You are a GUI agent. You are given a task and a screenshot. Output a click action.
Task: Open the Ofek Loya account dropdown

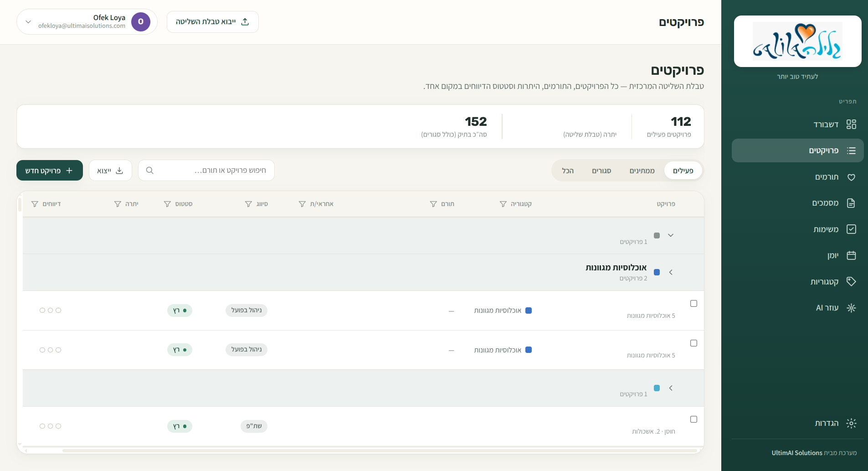click(87, 22)
